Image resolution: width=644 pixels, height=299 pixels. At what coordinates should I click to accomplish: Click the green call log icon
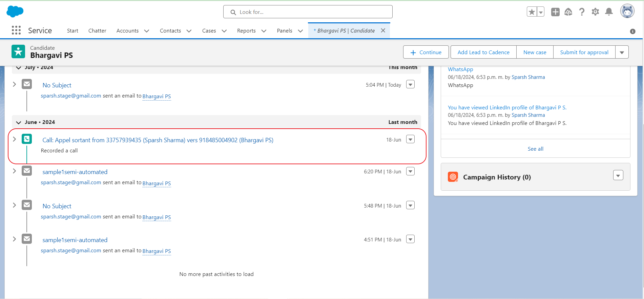[x=27, y=139]
